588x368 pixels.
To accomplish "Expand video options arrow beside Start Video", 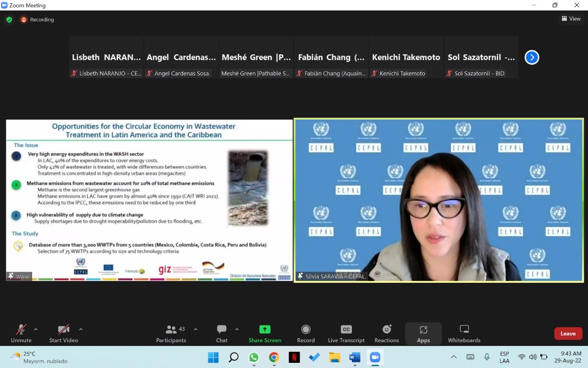I will [81, 329].
